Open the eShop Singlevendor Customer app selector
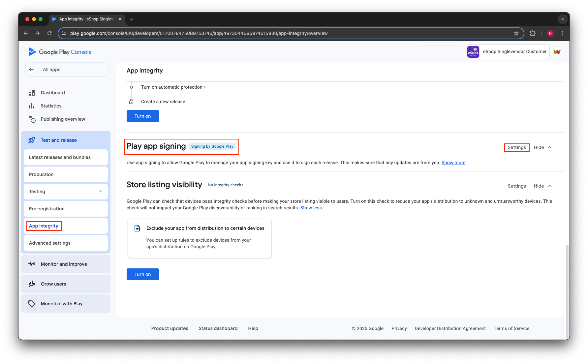The height and width of the screenshot is (364, 588). [x=508, y=52]
